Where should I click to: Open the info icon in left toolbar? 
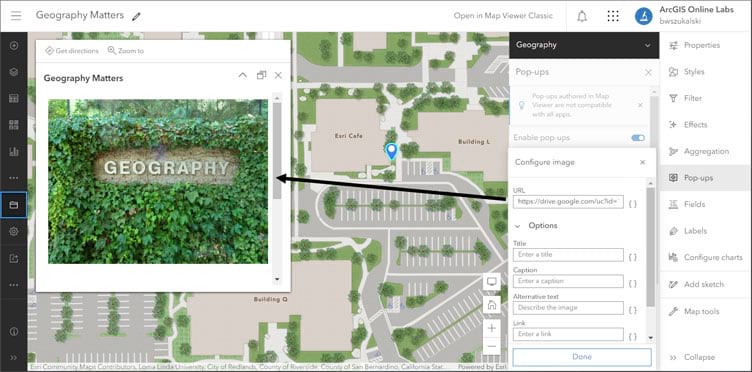click(x=14, y=331)
